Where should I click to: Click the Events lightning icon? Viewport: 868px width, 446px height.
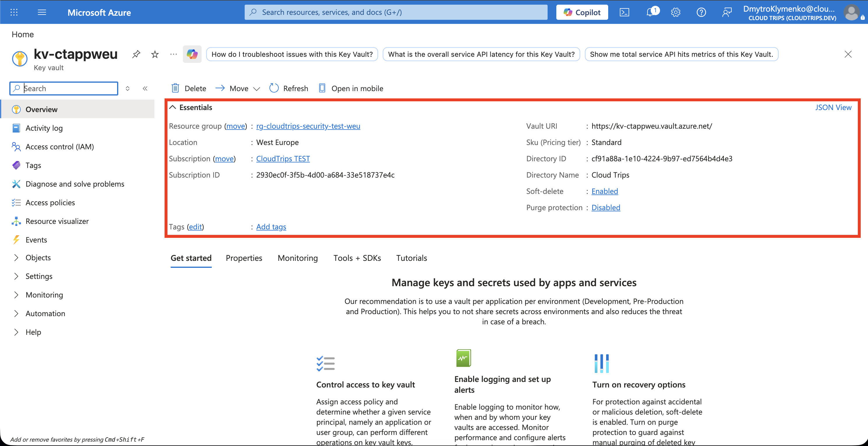(x=16, y=240)
